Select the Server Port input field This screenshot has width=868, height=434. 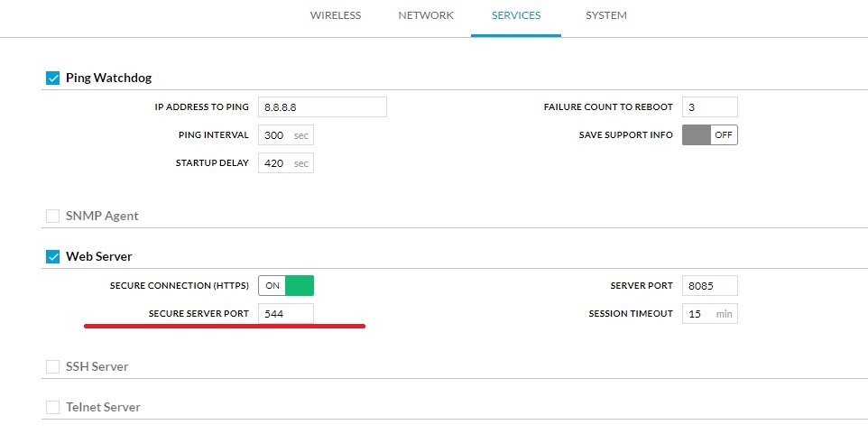point(709,286)
